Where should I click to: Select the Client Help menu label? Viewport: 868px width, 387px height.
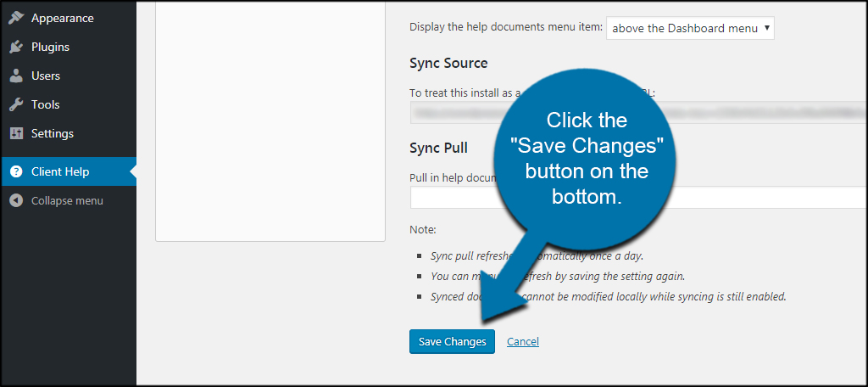tap(60, 171)
